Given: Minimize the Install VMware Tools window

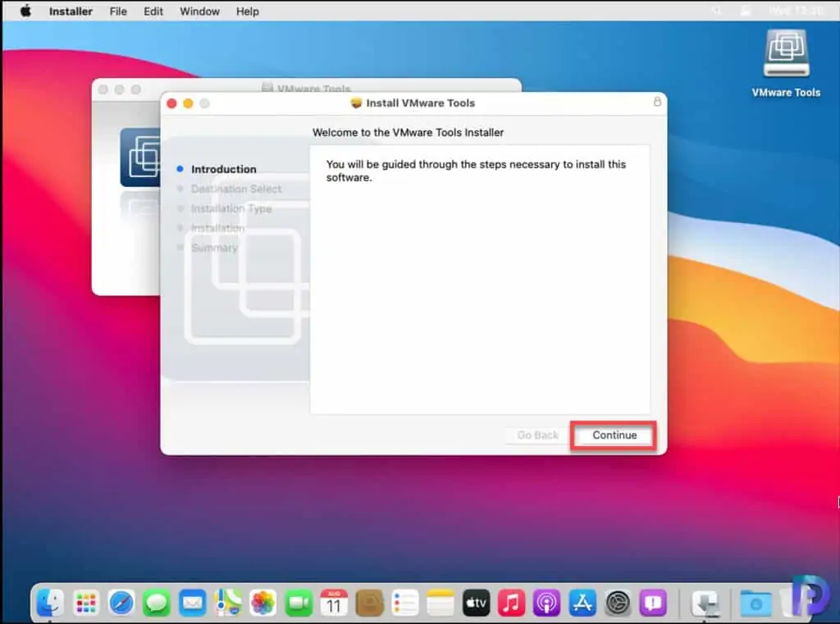Looking at the screenshot, I should pos(188,102).
